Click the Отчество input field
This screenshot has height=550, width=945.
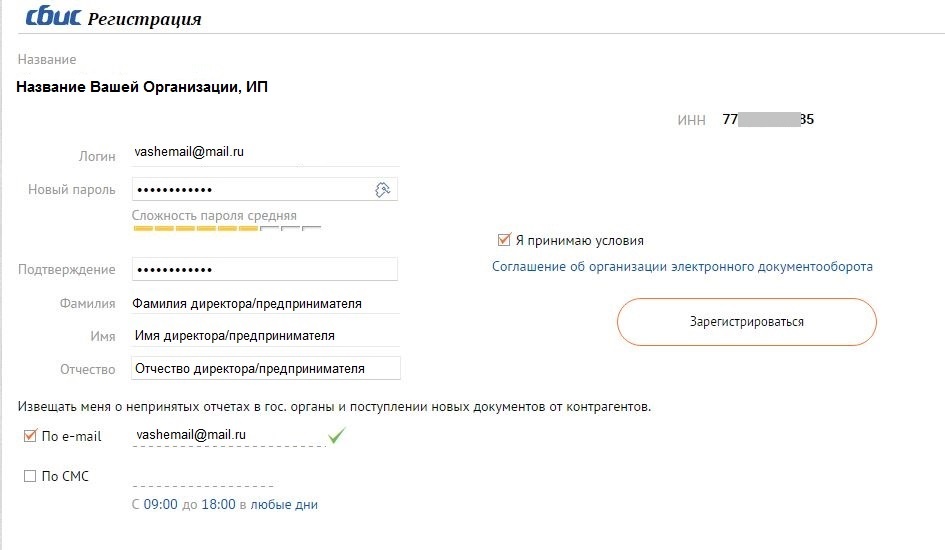265,368
